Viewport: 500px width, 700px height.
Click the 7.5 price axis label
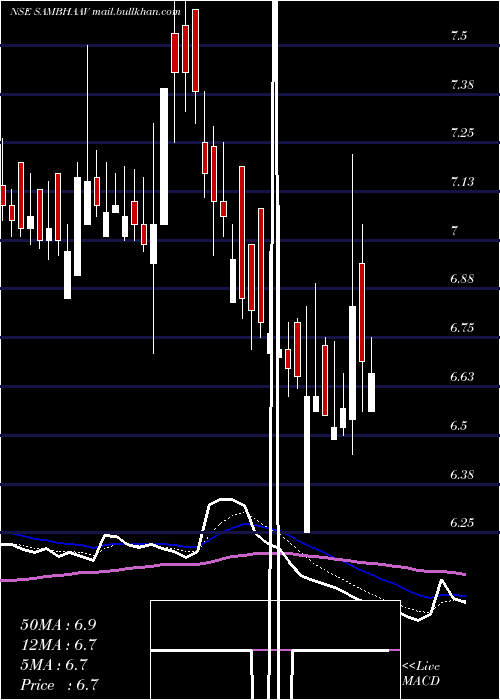click(x=459, y=36)
